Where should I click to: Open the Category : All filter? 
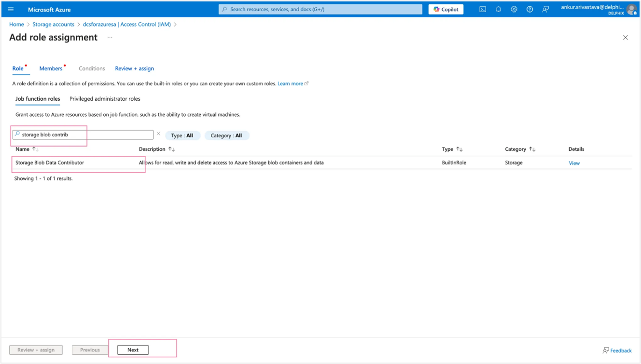pyautogui.click(x=227, y=135)
